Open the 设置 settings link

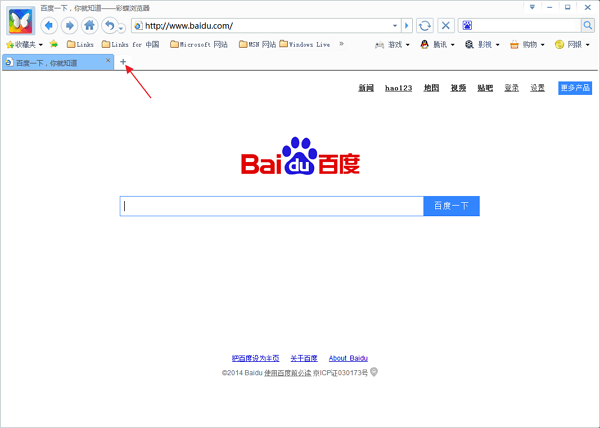[x=537, y=88]
